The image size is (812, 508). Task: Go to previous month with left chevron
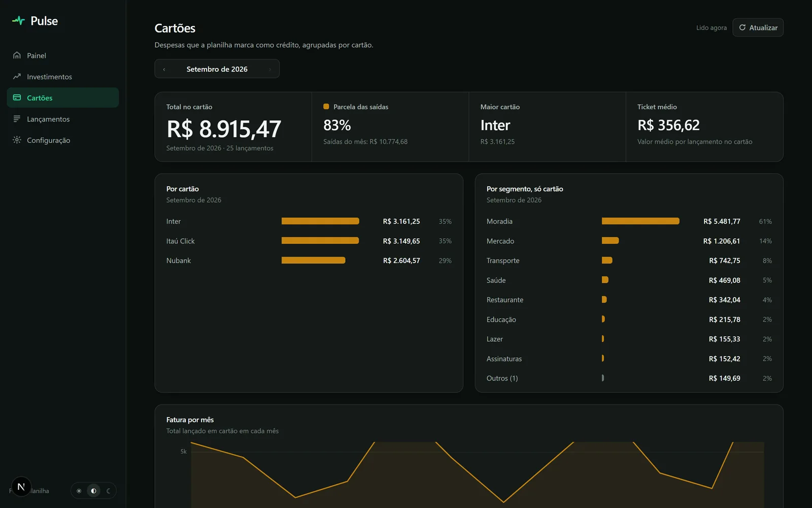pos(164,69)
